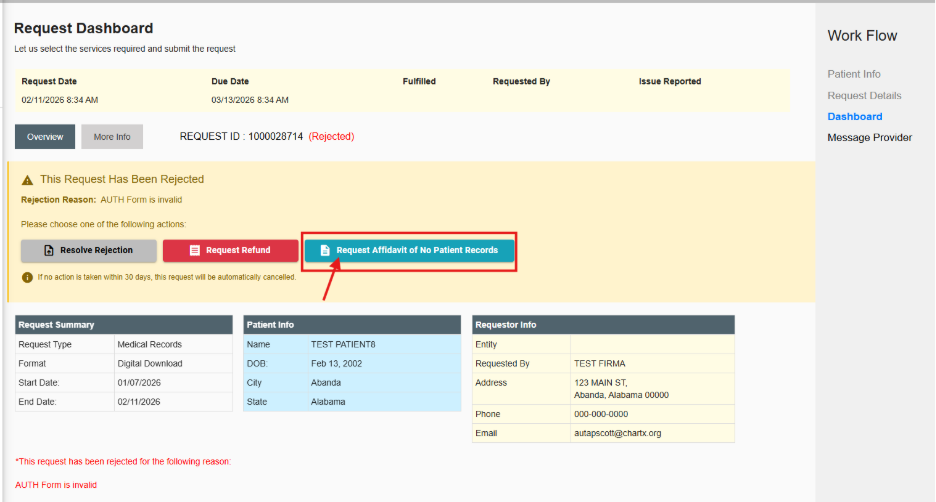
Task: Click the warning triangle icon in rejection banner
Action: pyautogui.click(x=27, y=180)
